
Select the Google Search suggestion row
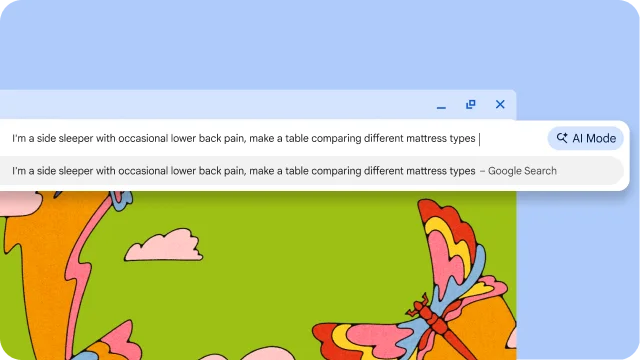pyautogui.click(x=312, y=171)
